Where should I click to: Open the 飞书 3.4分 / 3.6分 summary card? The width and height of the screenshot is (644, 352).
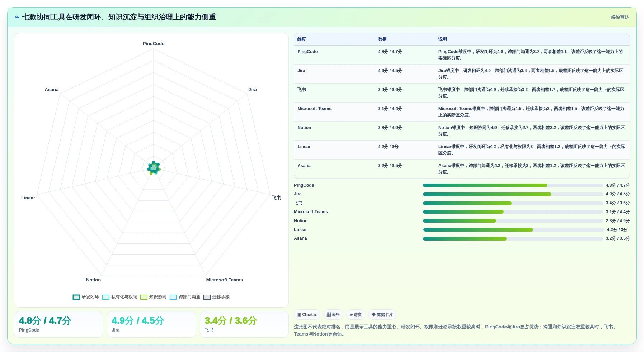pyautogui.click(x=244, y=324)
